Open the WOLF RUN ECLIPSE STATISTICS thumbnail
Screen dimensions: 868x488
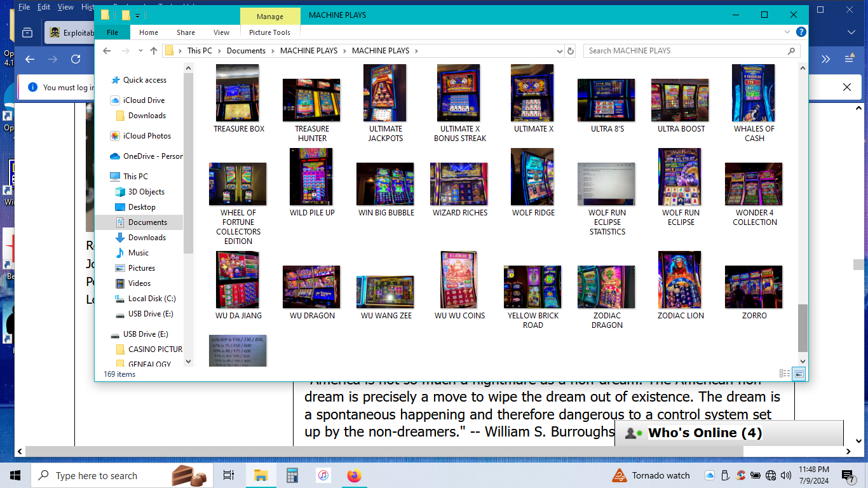(x=607, y=184)
